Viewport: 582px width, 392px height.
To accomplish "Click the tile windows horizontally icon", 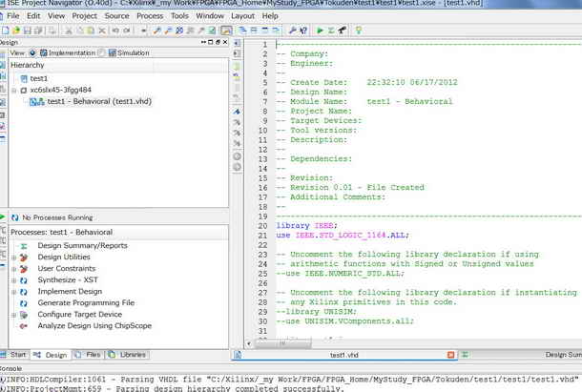I will (254, 31).
